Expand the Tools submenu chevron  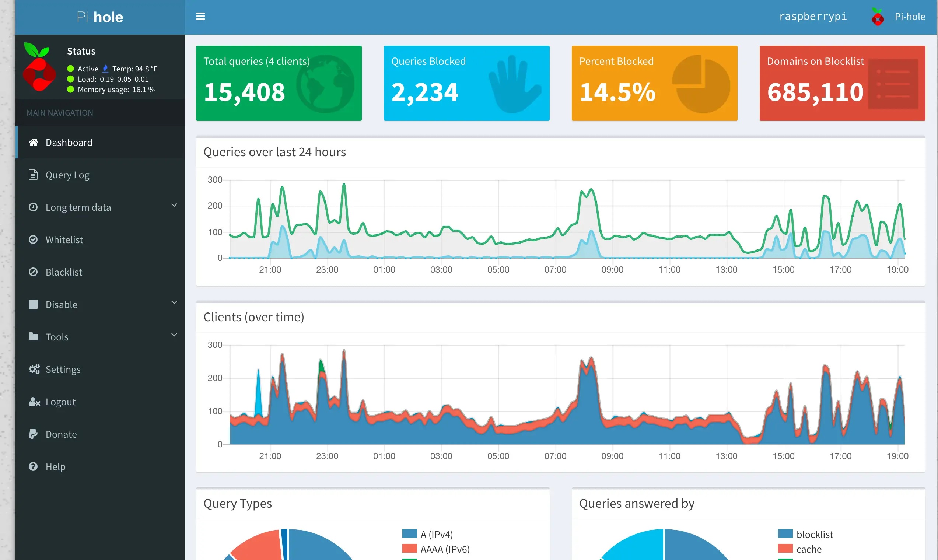click(x=174, y=335)
